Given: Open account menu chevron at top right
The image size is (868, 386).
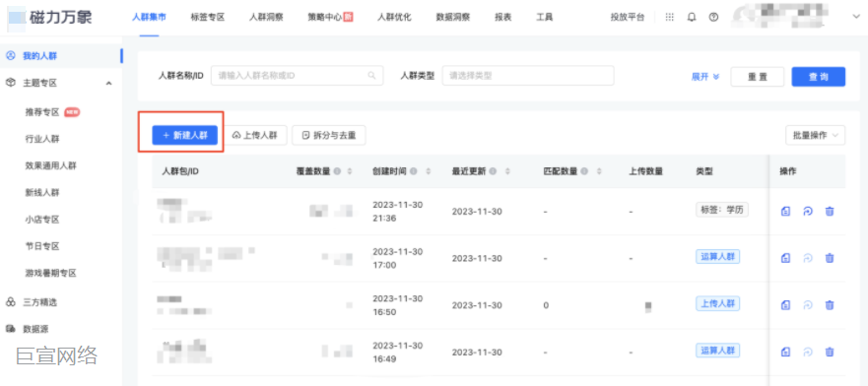Looking at the screenshot, I should click(856, 17).
